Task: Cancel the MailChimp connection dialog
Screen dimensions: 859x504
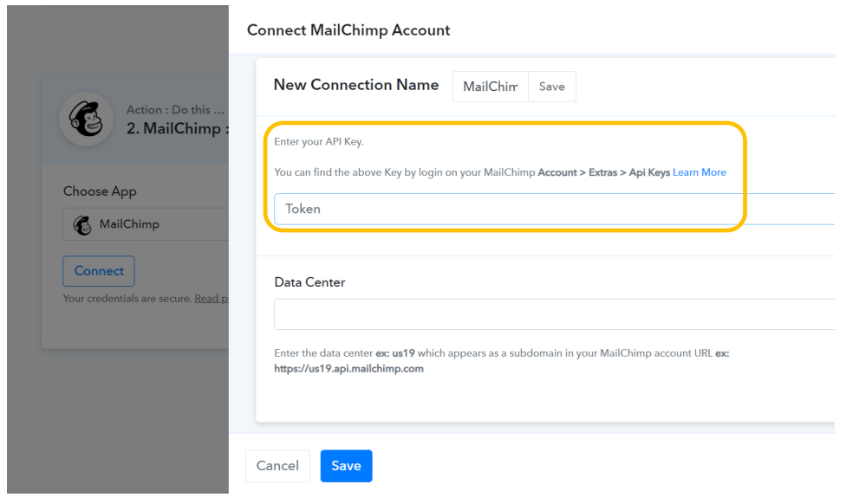Action: [277, 466]
